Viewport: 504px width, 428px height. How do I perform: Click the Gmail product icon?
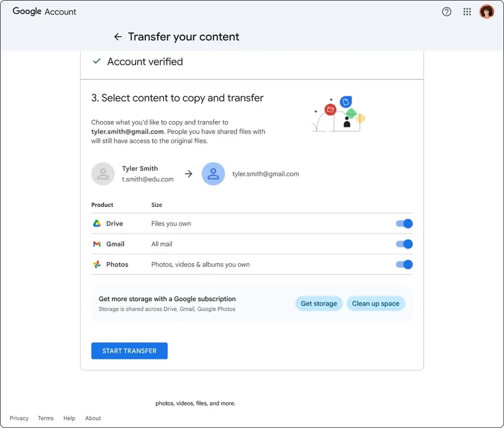97,244
